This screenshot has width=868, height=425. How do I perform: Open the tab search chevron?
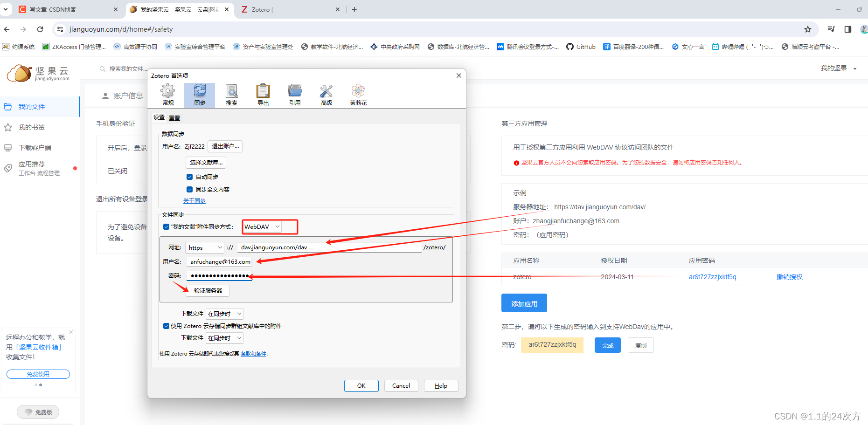tap(6, 9)
